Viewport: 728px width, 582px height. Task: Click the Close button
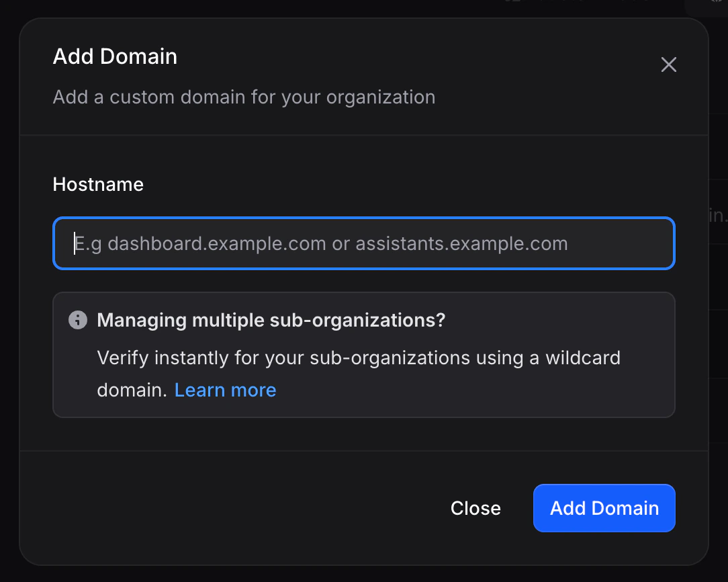pyautogui.click(x=475, y=508)
